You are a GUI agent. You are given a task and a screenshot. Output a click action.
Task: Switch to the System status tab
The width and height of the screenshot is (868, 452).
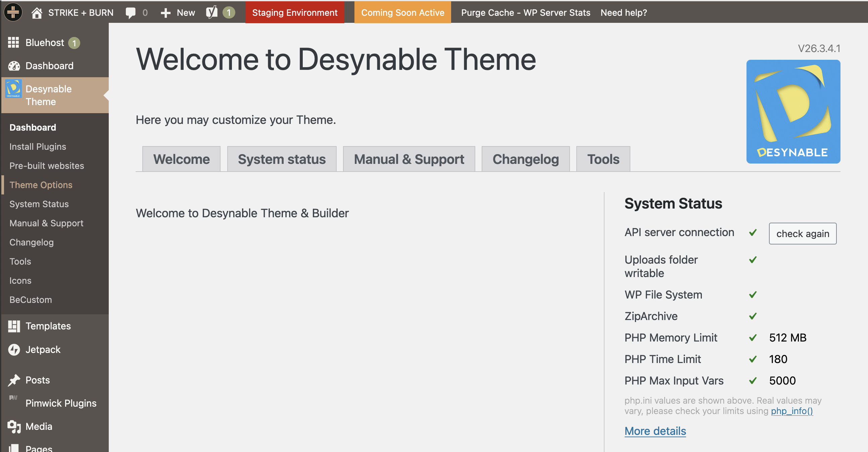282,159
